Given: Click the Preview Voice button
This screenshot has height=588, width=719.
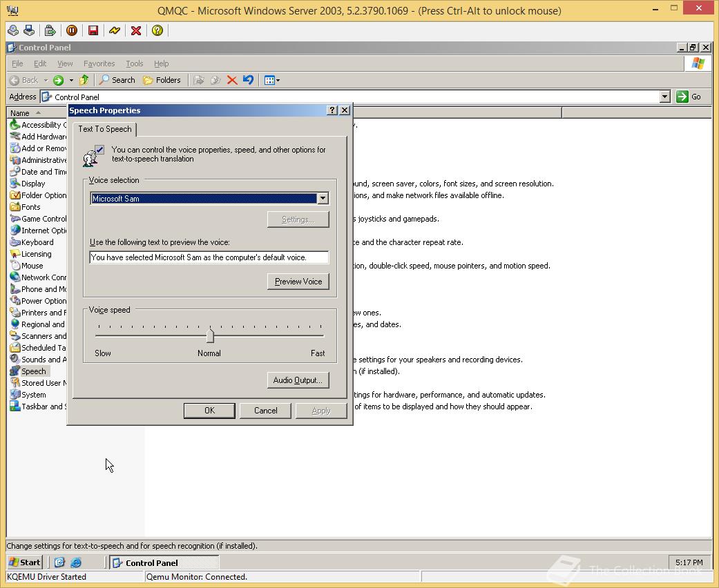Looking at the screenshot, I should pyautogui.click(x=298, y=282).
